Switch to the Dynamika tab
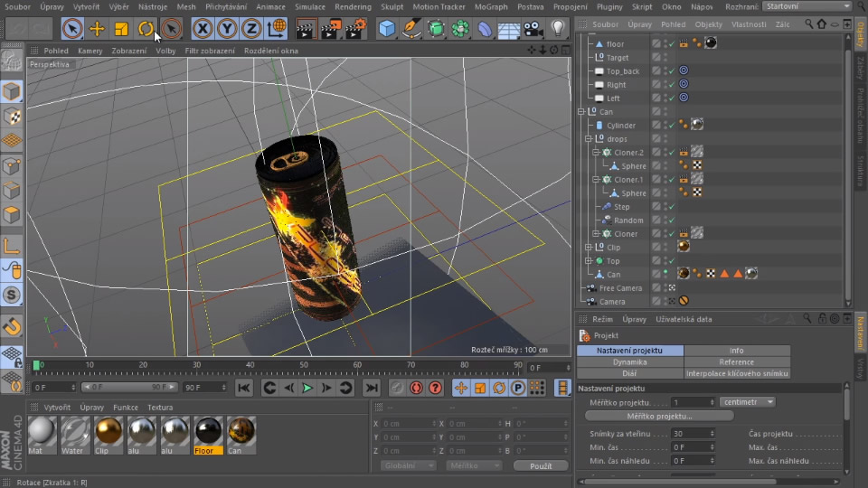 point(629,361)
